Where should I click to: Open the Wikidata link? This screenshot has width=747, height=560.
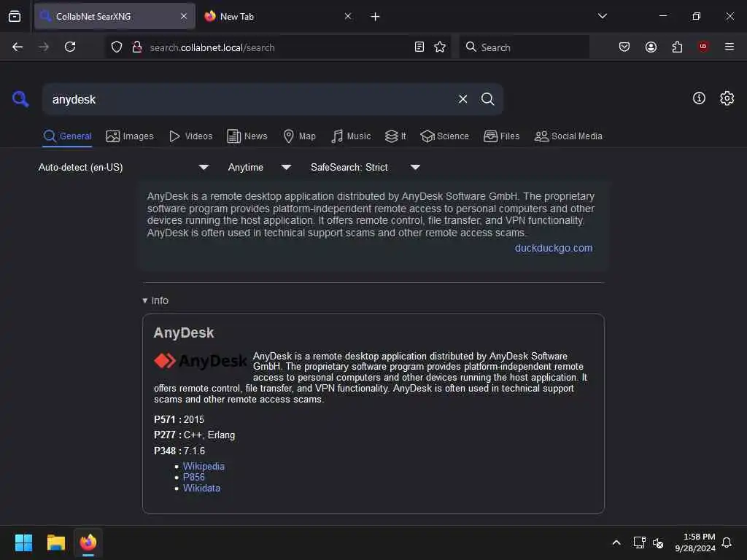[x=201, y=488]
